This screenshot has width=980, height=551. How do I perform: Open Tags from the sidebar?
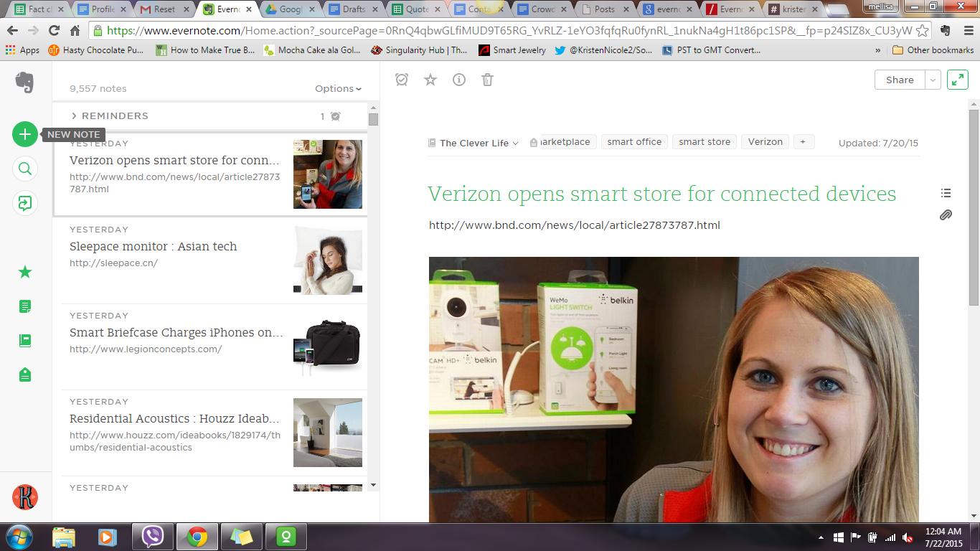point(25,375)
